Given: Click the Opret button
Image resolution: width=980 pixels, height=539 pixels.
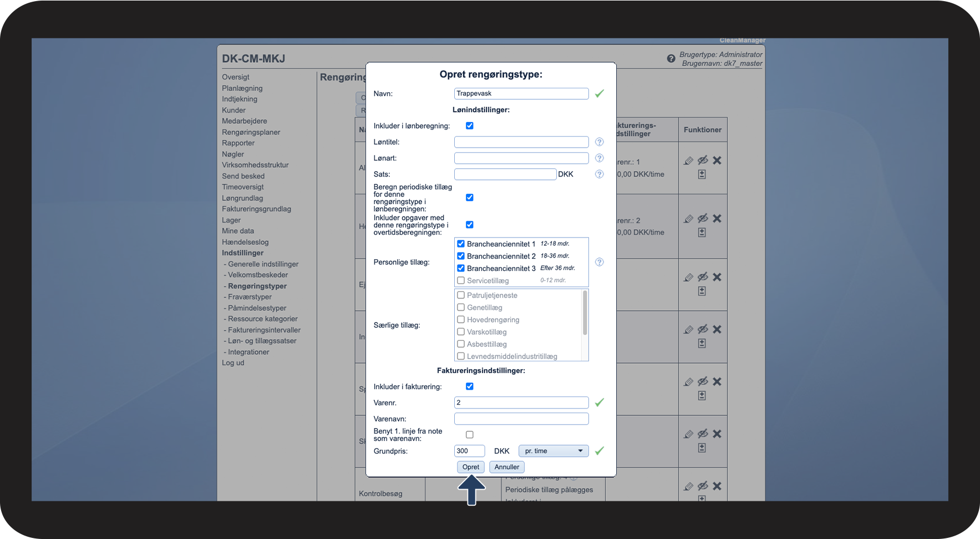Looking at the screenshot, I should (471, 467).
